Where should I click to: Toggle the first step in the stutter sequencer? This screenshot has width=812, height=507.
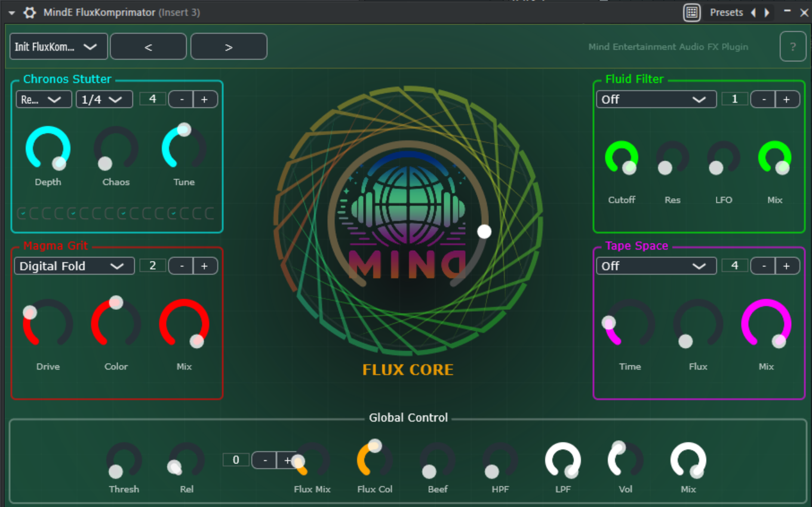[23, 213]
